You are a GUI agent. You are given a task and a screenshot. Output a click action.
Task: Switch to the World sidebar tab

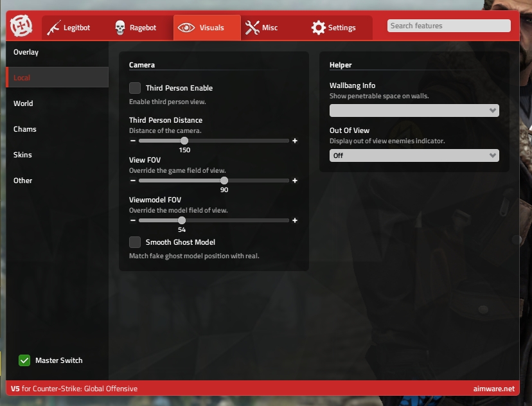click(x=23, y=103)
